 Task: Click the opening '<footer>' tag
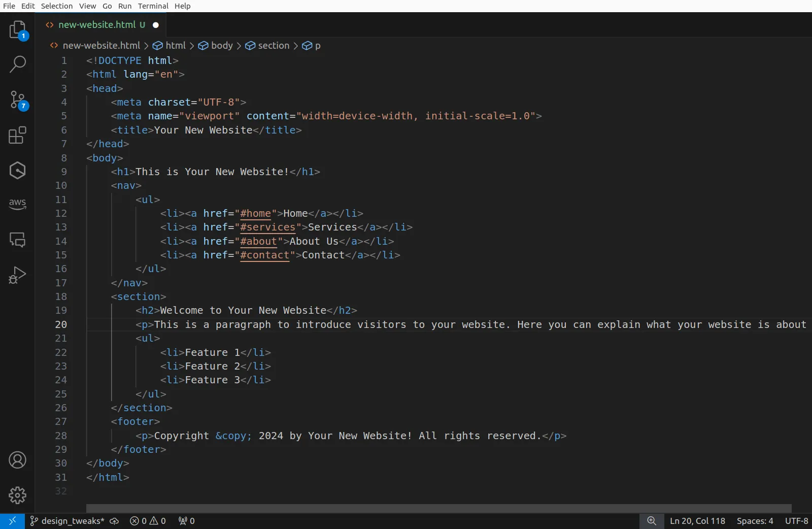136,421
